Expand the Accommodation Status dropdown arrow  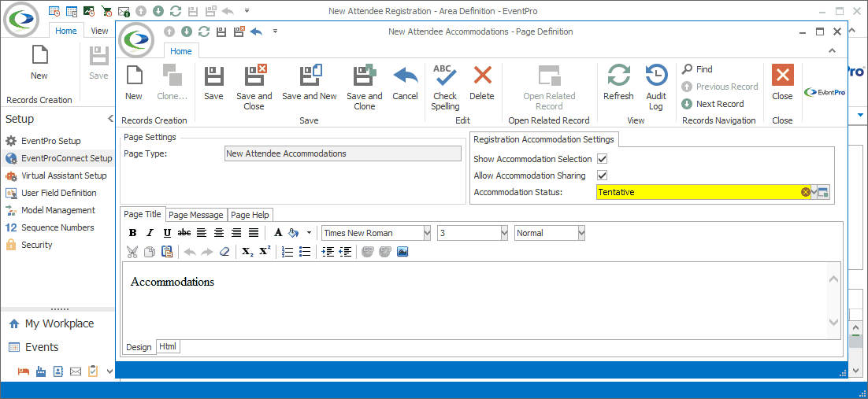[x=814, y=192]
